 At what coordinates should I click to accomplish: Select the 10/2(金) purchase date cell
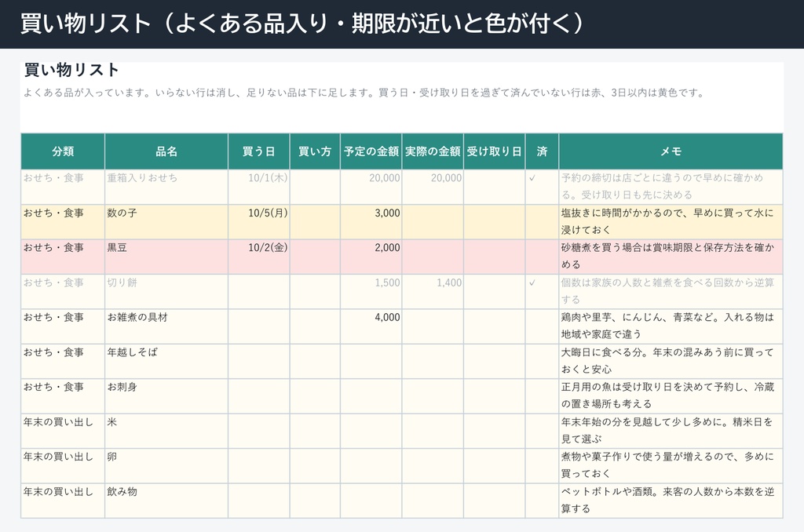259,257
